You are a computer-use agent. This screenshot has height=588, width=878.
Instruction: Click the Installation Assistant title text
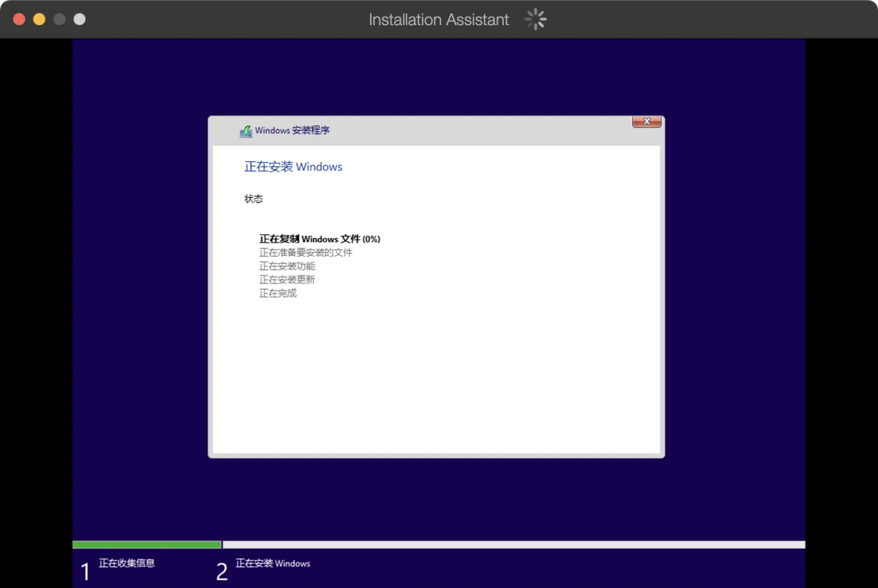(438, 20)
